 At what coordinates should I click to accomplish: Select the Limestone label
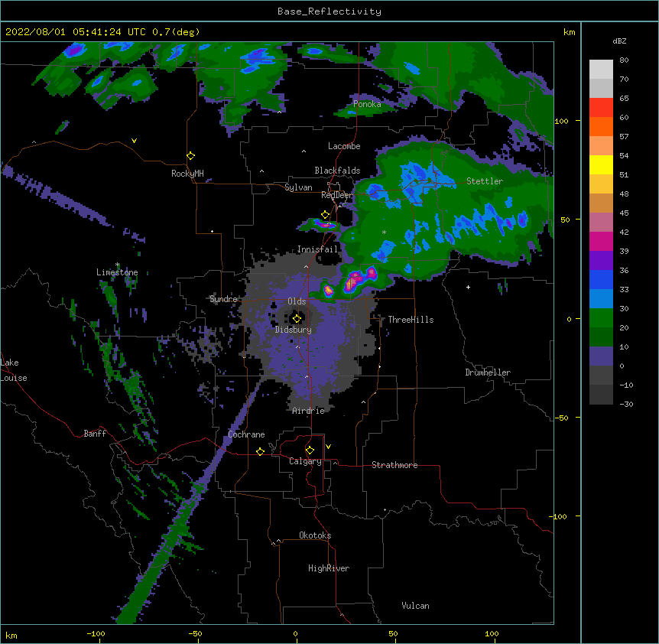pos(117,272)
